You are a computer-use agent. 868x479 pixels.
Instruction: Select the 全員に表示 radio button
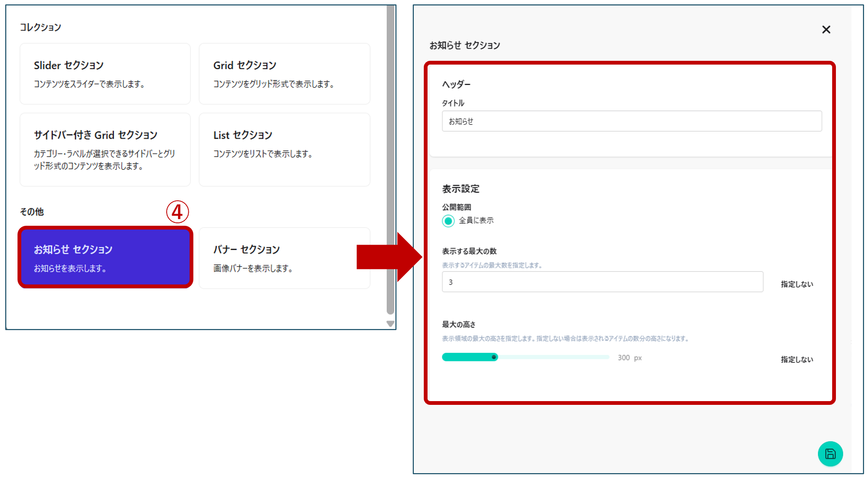tap(448, 221)
